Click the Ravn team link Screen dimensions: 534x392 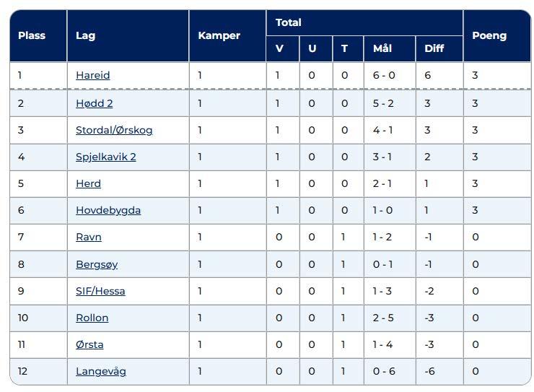click(88, 237)
